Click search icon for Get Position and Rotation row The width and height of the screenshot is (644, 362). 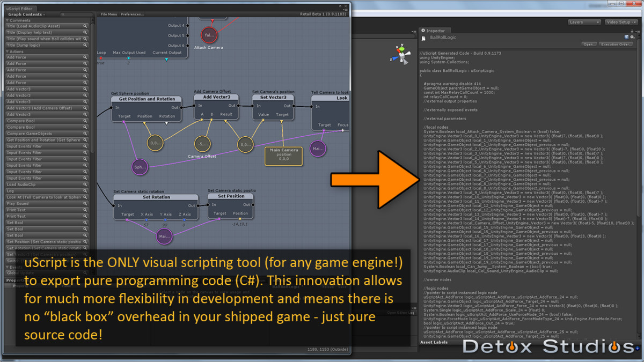85,140
